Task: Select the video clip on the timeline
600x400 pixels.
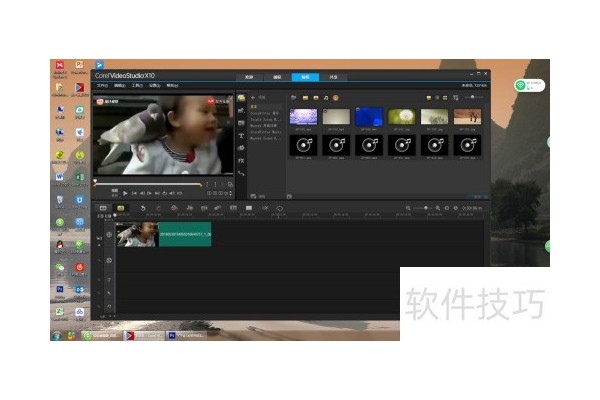Action: [163, 234]
